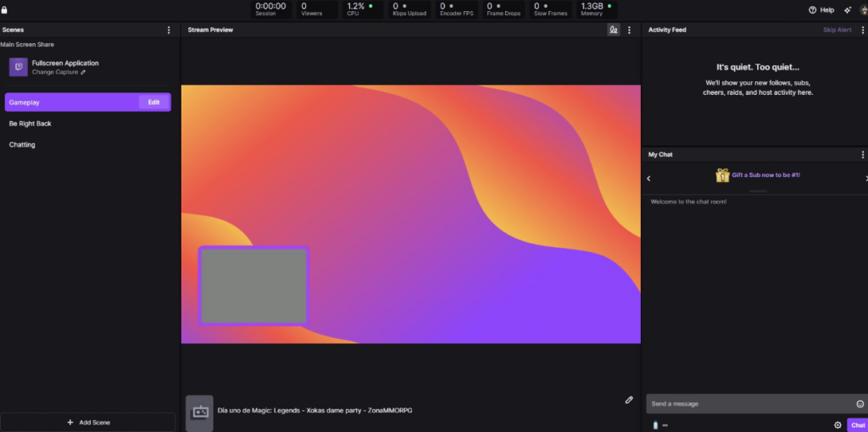Click the left chevron in chat banner

648,178
